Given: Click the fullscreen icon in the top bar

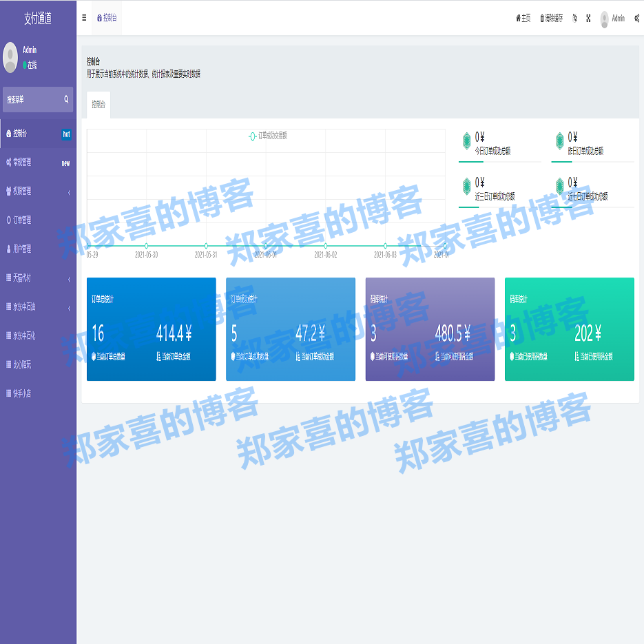Looking at the screenshot, I should click(x=588, y=19).
